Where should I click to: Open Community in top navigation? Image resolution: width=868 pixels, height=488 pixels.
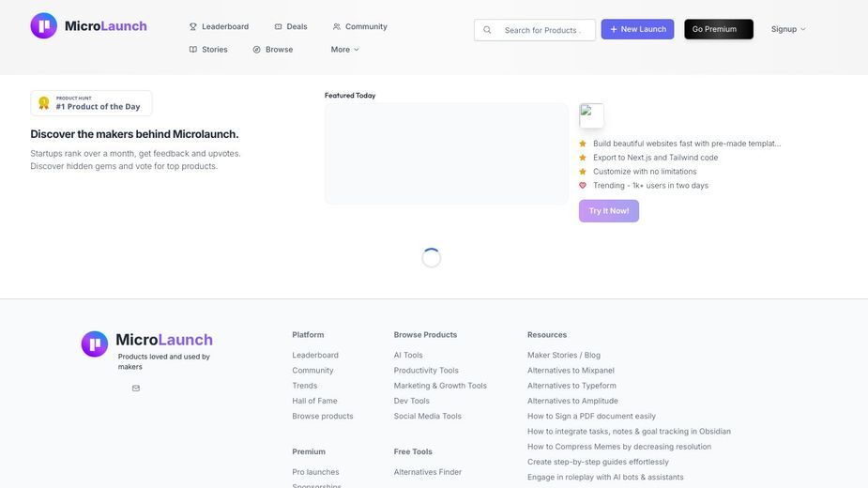click(359, 26)
